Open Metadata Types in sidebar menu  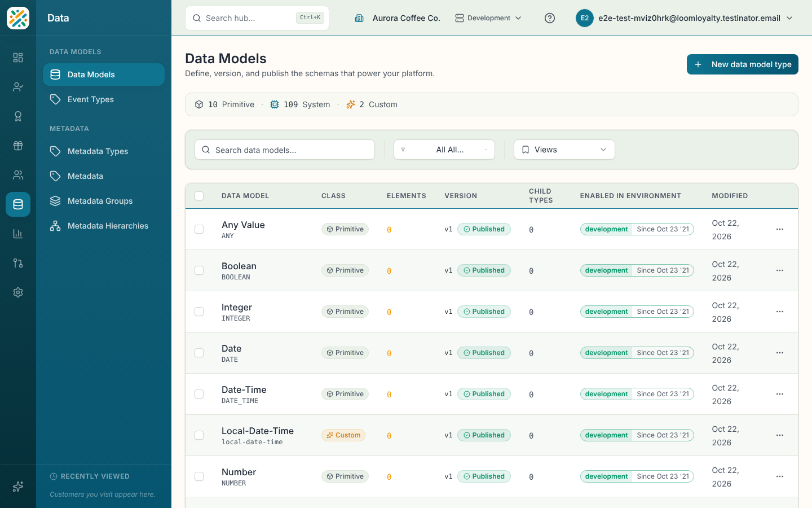104,151
